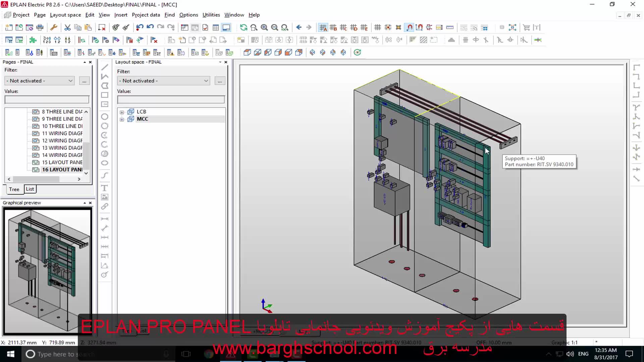Select the Circle drawing tool

coord(105,117)
